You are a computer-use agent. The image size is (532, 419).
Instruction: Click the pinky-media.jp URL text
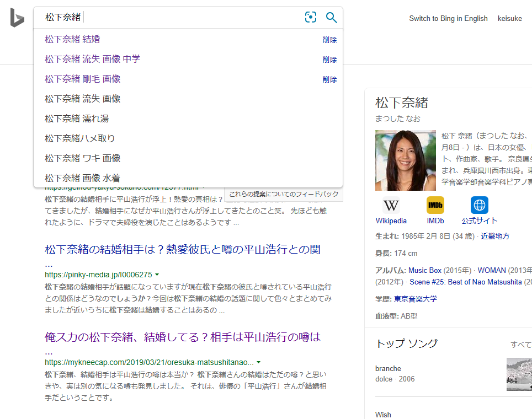click(x=98, y=275)
